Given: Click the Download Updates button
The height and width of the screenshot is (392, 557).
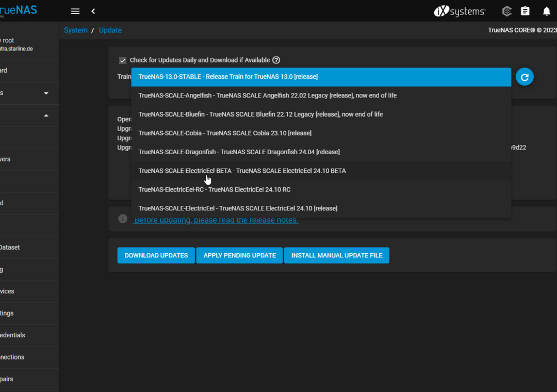Looking at the screenshot, I should click(156, 255).
